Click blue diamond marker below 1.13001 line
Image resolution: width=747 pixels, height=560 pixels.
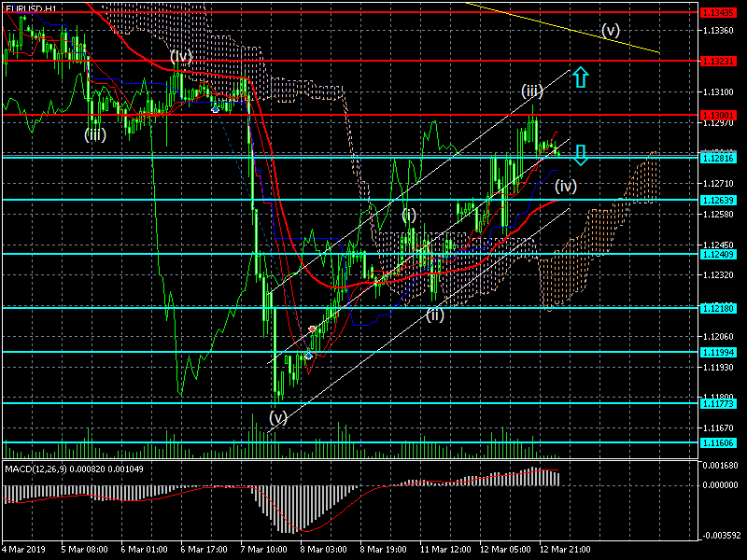[x=216, y=109]
